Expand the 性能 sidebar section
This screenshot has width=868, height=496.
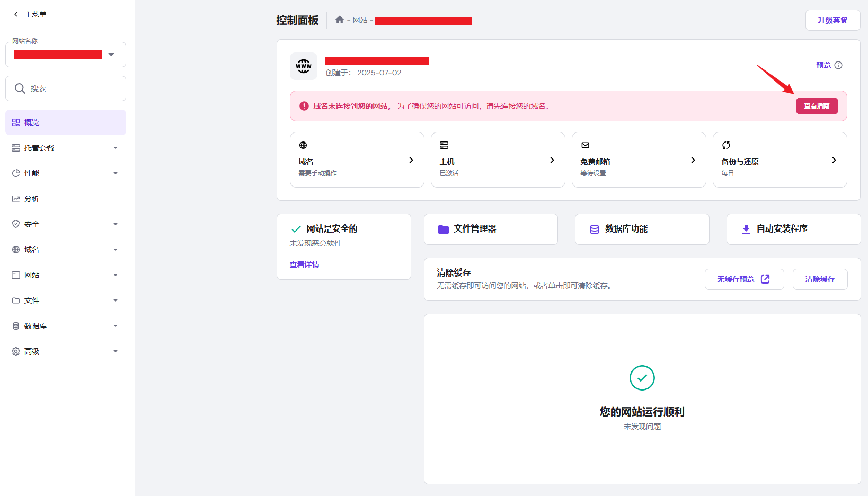click(x=66, y=173)
